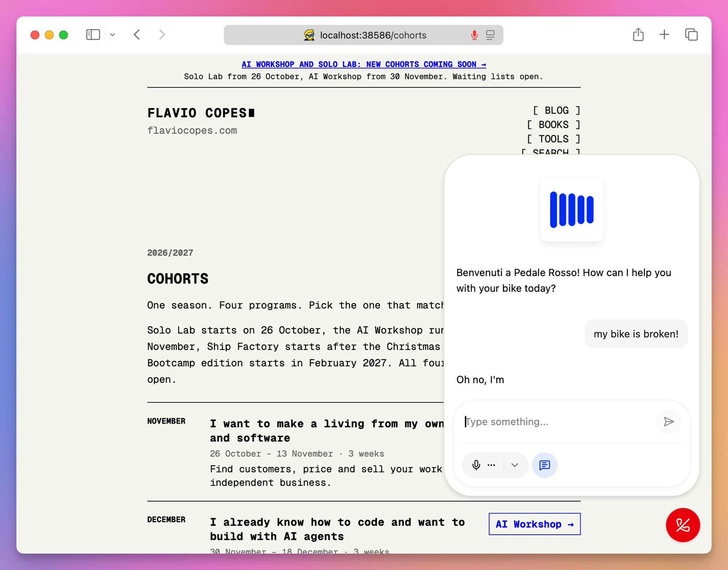728x570 pixels.
Task: Open the BOOKS menu item
Action: tap(553, 125)
